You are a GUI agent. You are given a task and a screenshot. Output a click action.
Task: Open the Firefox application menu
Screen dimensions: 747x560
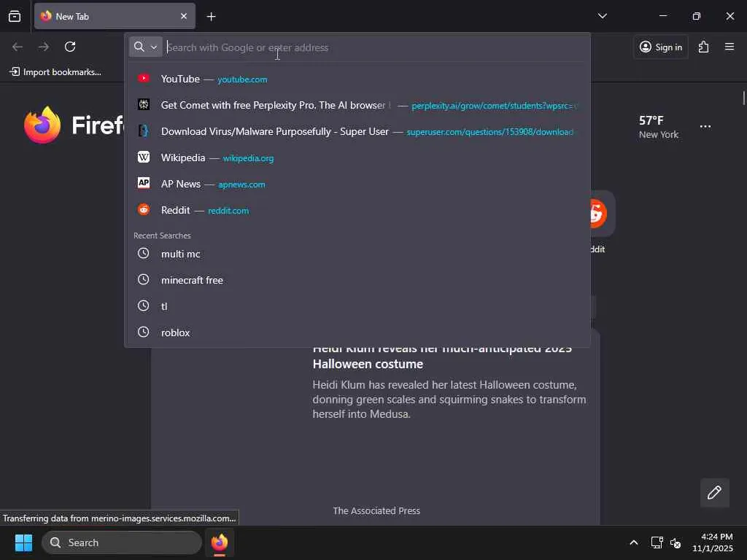click(729, 47)
